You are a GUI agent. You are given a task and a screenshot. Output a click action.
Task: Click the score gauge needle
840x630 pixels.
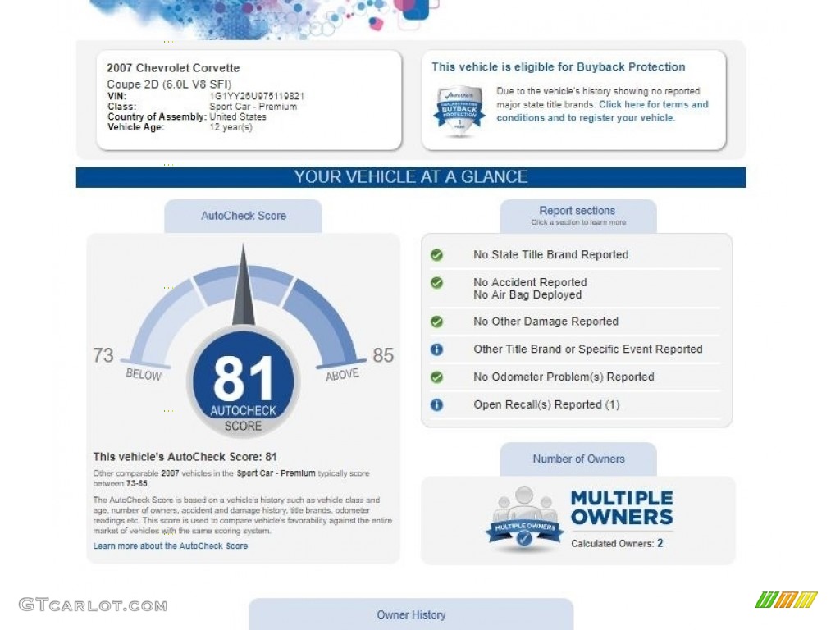pos(244,285)
